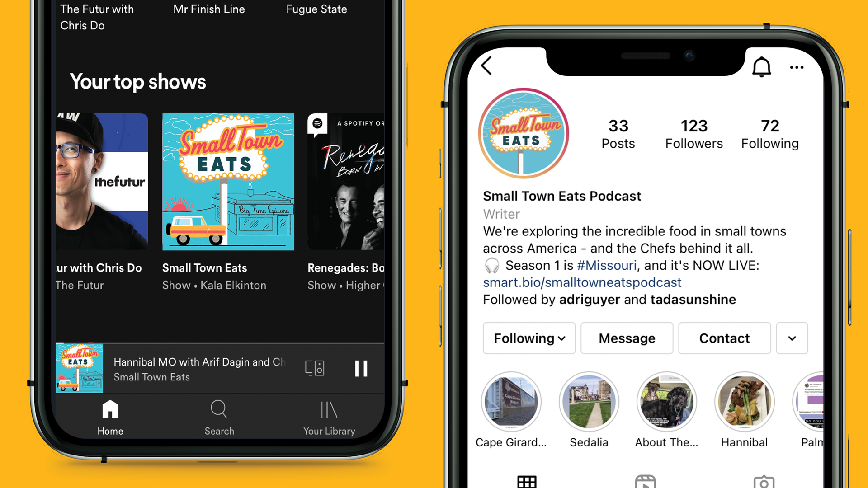Tap the Contact button on Instagram profile

[724, 338]
